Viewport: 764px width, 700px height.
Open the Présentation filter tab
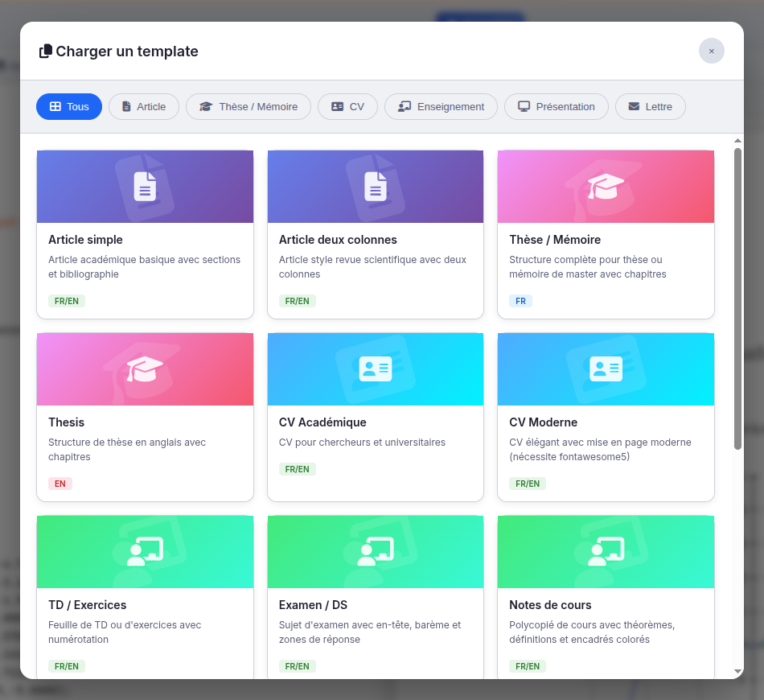click(x=556, y=107)
